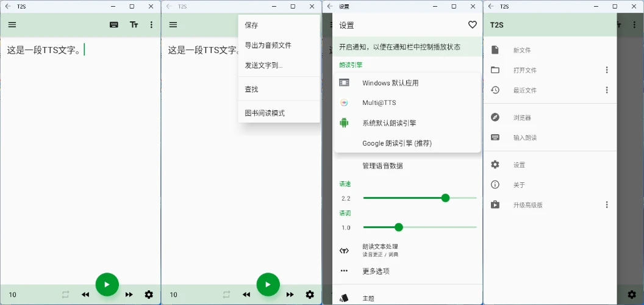
Task: Open 更多选项 in settings
Action: coord(375,271)
